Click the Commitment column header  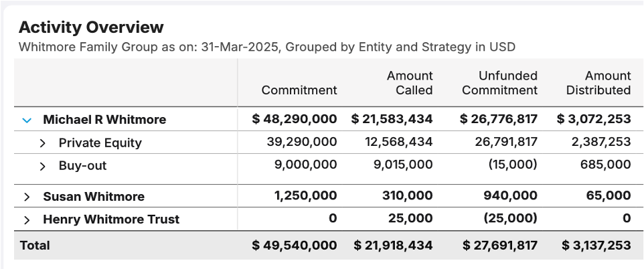point(299,90)
